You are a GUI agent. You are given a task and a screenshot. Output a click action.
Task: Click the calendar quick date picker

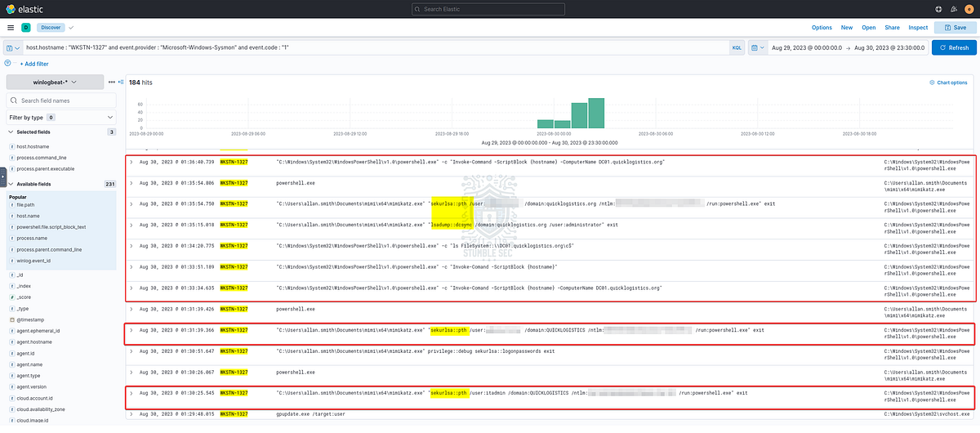(x=757, y=48)
